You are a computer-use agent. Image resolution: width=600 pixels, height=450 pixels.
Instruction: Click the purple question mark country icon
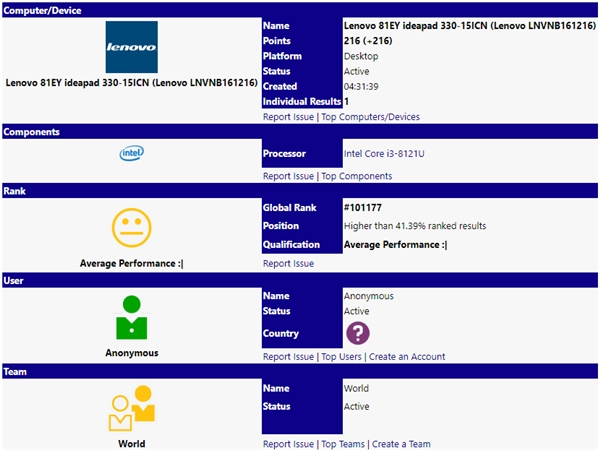358,333
